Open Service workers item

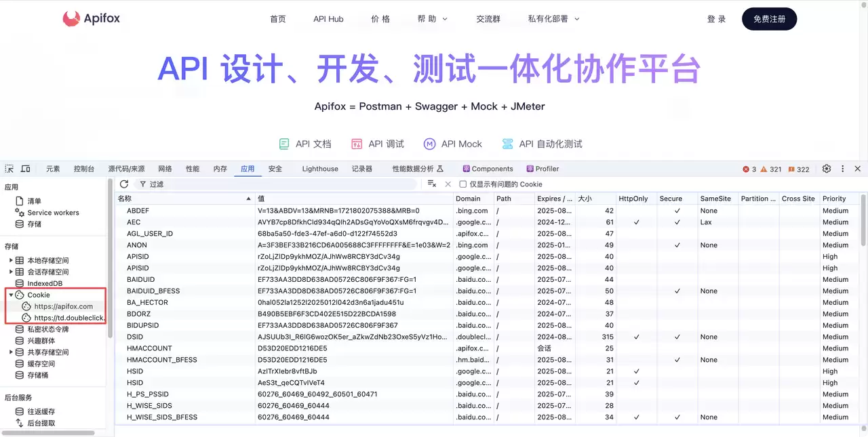tap(47, 213)
